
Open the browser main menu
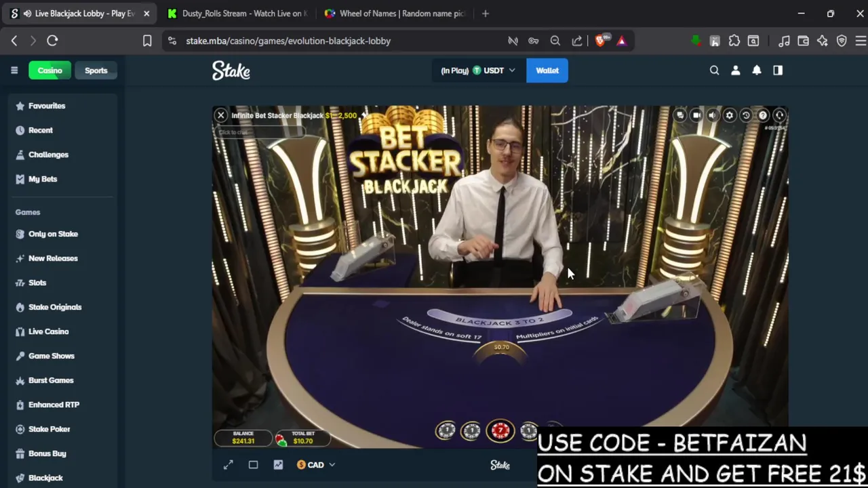861,41
